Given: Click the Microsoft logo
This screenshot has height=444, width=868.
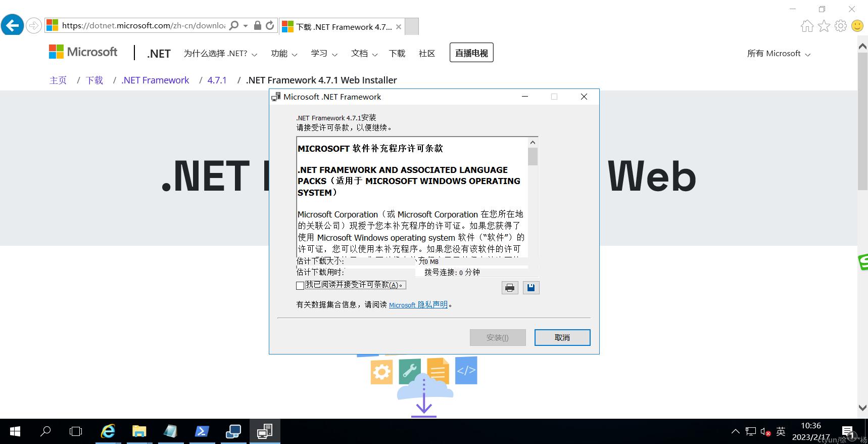Looking at the screenshot, I should [x=83, y=52].
